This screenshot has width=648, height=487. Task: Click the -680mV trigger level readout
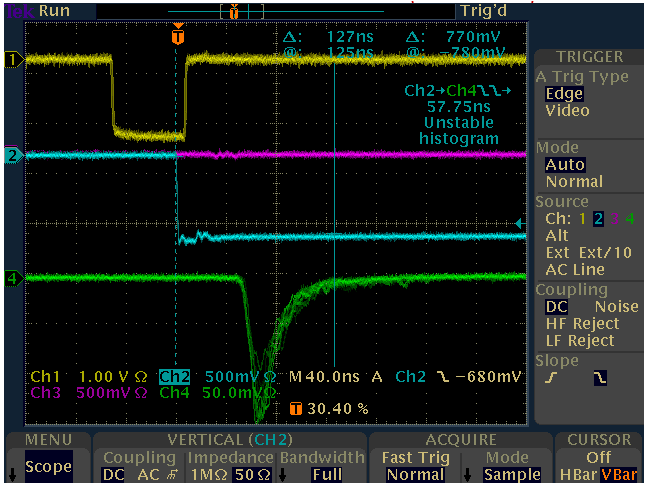coord(488,377)
